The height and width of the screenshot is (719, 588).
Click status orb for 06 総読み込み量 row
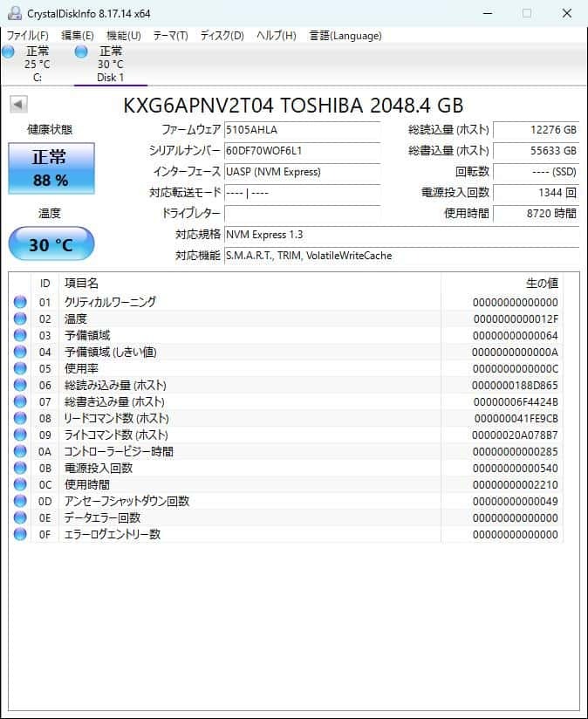point(20,385)
